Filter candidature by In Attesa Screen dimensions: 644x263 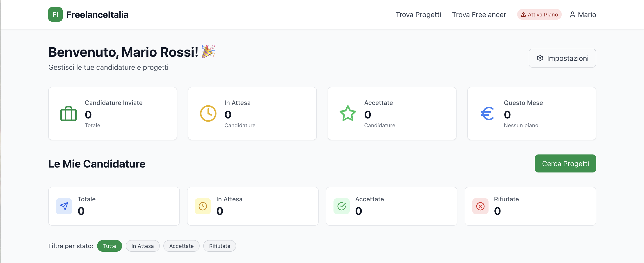pos(142,246)
